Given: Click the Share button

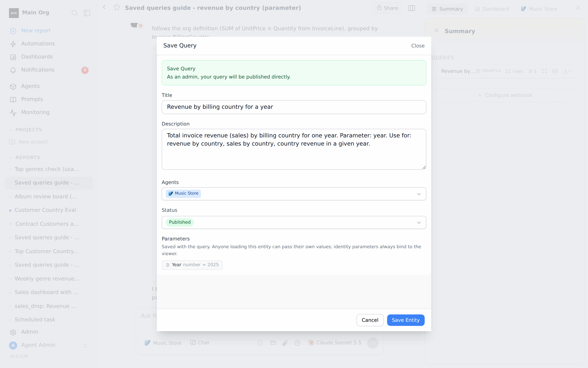Looking at the screenshot, I should point(387,8).
